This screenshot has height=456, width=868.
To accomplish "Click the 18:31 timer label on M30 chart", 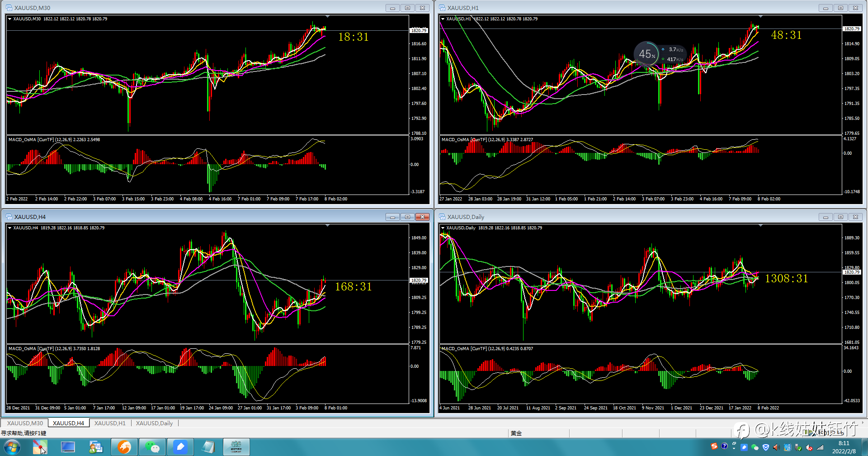I will click(354, 37).
